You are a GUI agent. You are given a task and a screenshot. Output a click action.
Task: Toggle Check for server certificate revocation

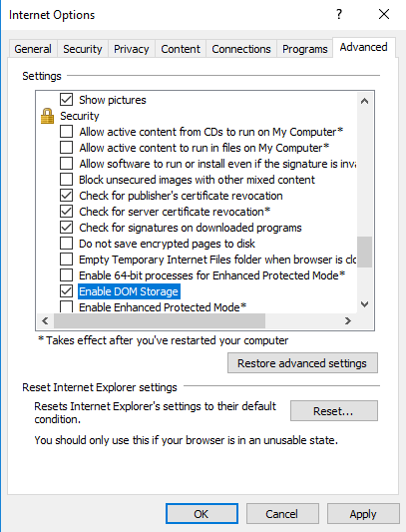[66, 212]
